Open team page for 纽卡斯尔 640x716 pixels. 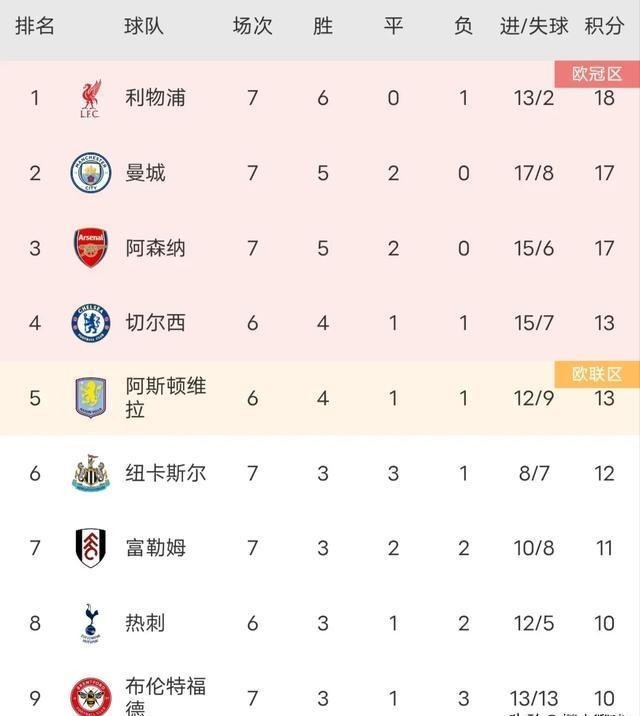coord(166,473)
